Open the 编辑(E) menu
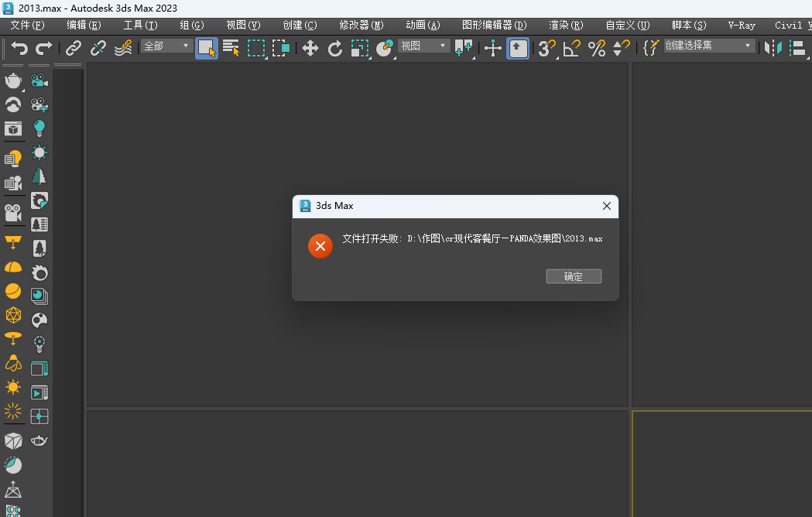The width and height of the screenshot is (812, 517). click(84, 25)
